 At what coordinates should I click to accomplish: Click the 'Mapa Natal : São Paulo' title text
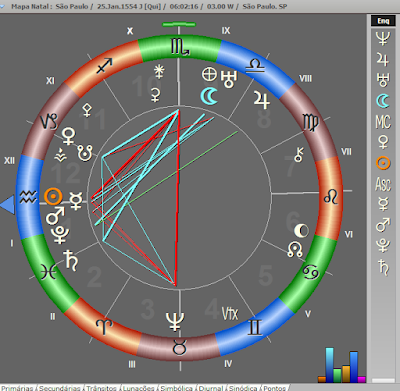[50, 6]
